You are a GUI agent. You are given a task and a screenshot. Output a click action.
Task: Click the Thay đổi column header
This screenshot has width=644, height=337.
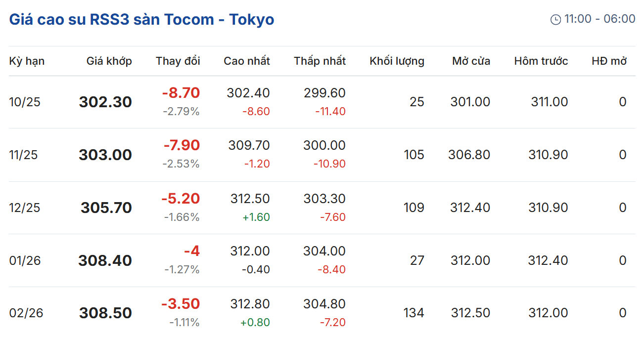tap(178, 61)
